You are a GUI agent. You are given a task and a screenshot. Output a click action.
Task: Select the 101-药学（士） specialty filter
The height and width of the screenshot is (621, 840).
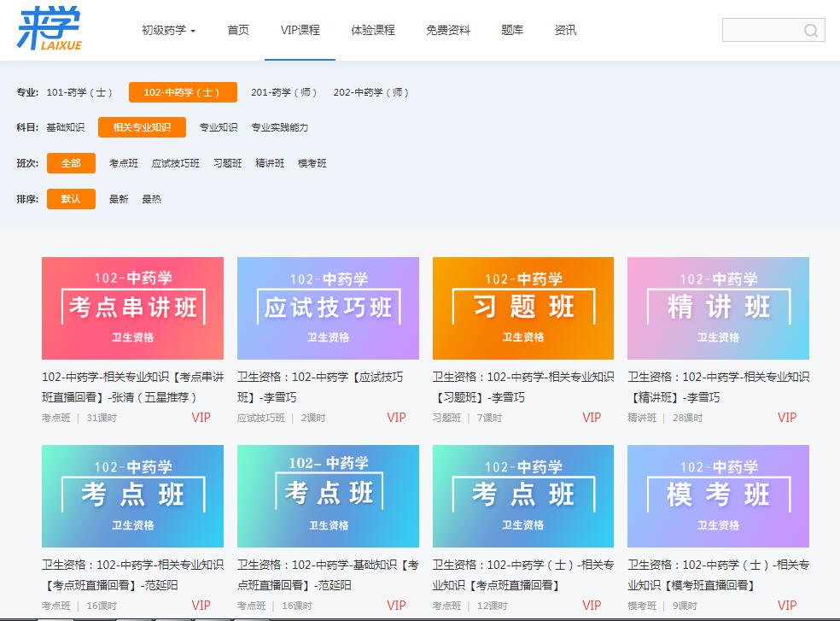coord(79,92)
